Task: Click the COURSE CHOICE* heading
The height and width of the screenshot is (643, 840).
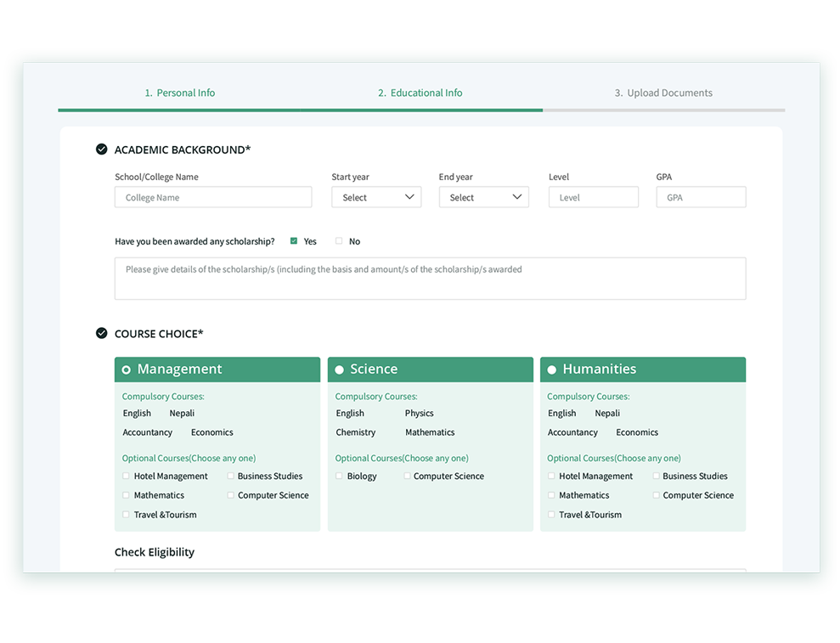Action: click(159, 334)
